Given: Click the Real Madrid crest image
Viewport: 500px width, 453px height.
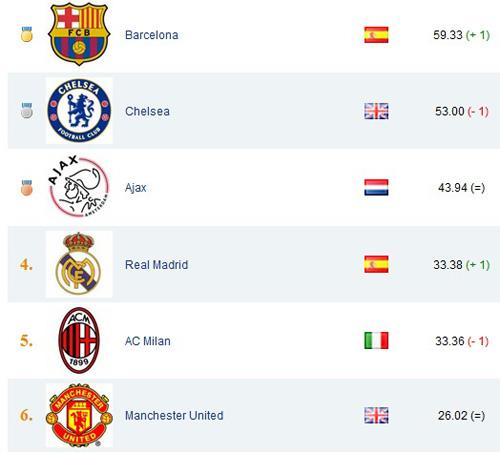Looking at the screenshot, I should [79, 264].
